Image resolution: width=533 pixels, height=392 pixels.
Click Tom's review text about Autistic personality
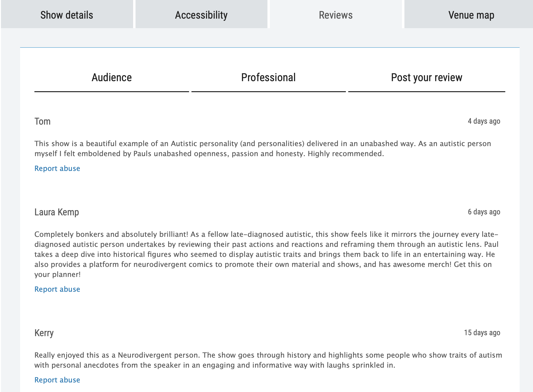coord(263,148)
